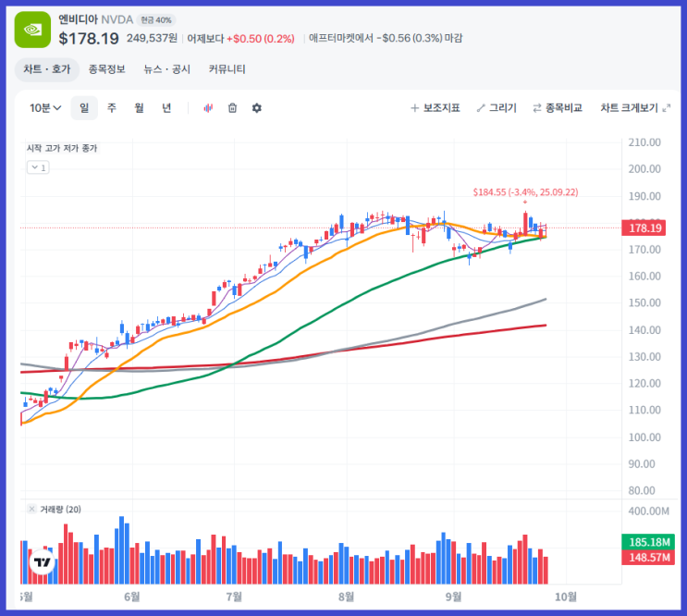Screen dimensions: 687x616
Task: Select the 일 daily interval
Action: coord(84,108)
